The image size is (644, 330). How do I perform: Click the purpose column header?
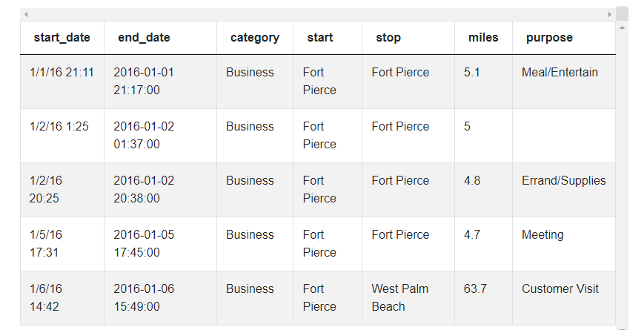click(x=549, y=38)
